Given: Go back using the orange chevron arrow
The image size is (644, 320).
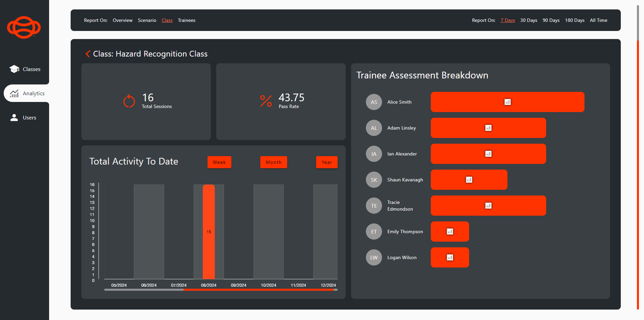Looking at the screenshot, I should coord(88,54).
